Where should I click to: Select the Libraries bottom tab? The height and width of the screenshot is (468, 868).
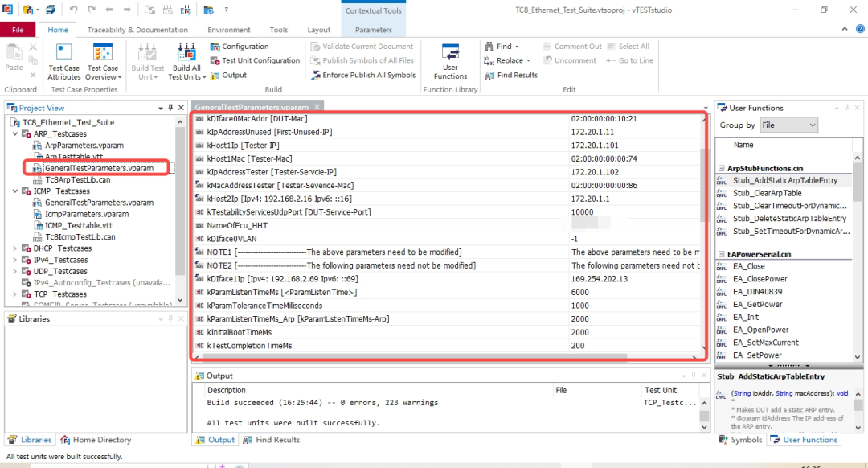(x=30, y=440)
